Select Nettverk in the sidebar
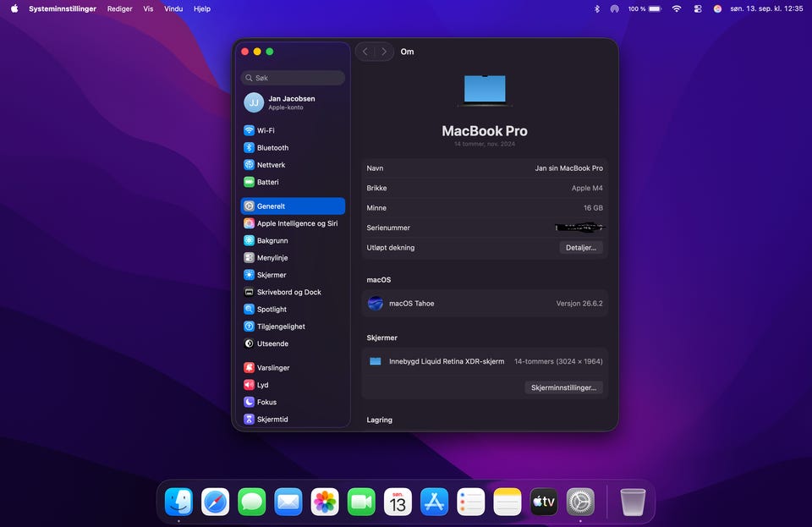Image resolution: width=812 pixels, height=527 pixels. click(x=293, y=165)
